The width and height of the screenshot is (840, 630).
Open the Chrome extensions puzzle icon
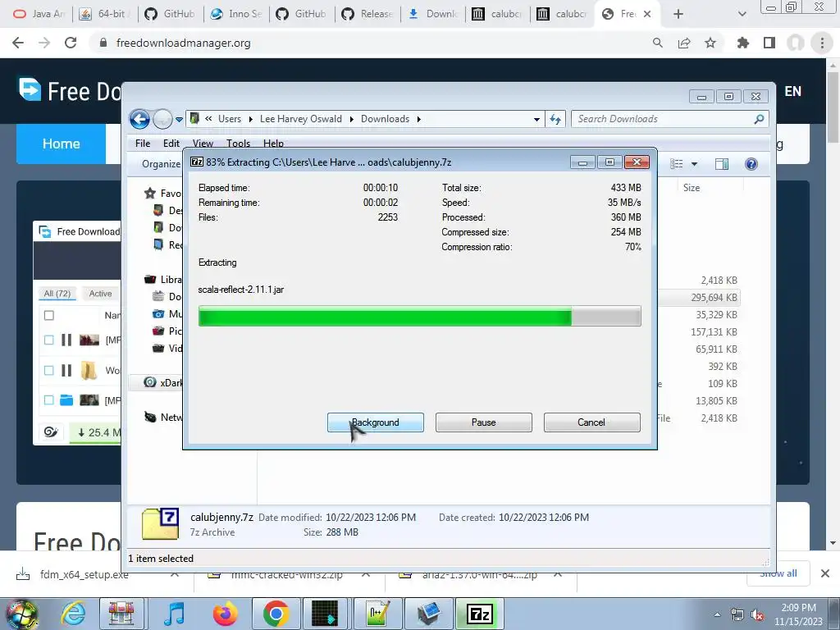coord(743,43)
